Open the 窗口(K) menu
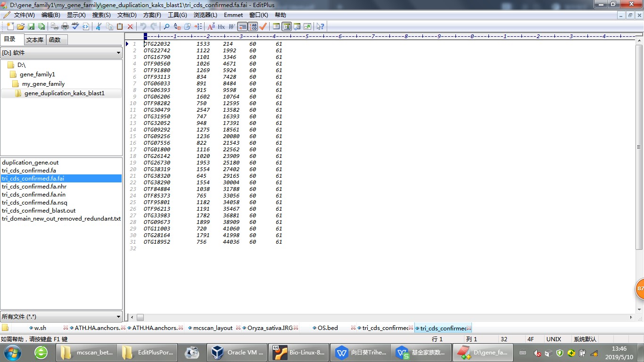Screen dimensions: 644x362 coord(258,15)
